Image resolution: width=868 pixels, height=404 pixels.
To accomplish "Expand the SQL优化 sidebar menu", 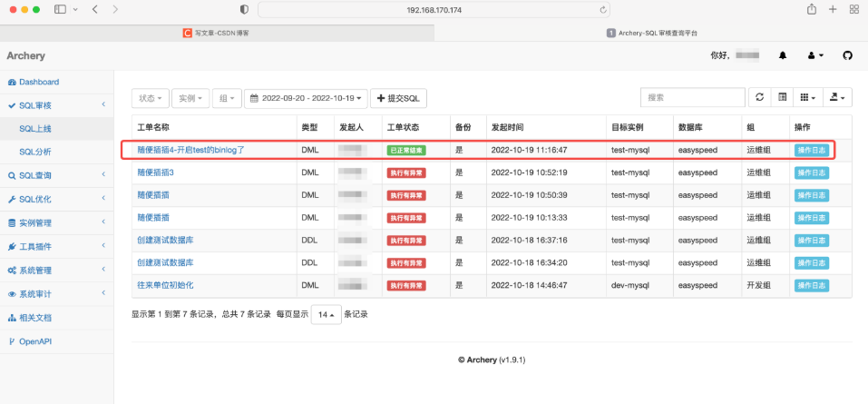I will click(56, 200).
